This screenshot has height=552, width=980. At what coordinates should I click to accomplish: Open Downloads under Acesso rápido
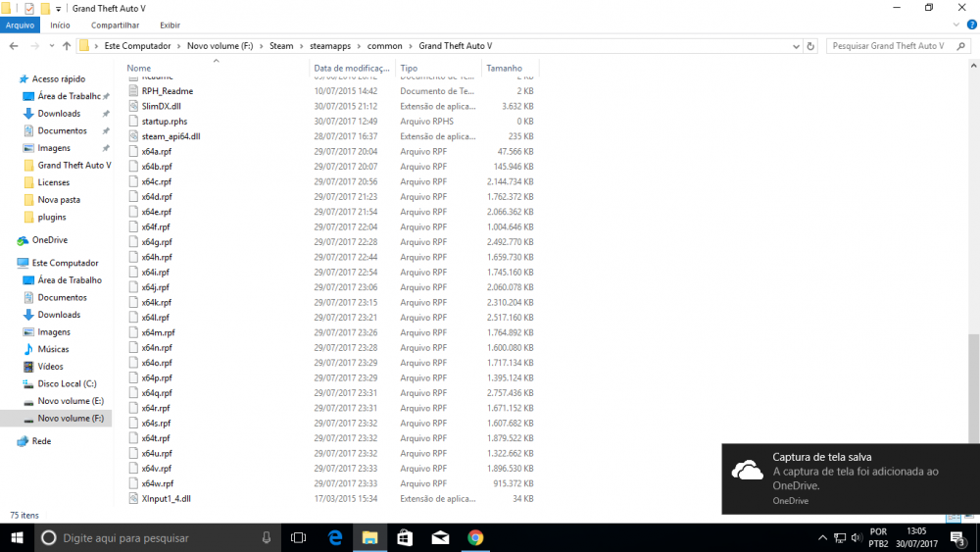[59, 113]
